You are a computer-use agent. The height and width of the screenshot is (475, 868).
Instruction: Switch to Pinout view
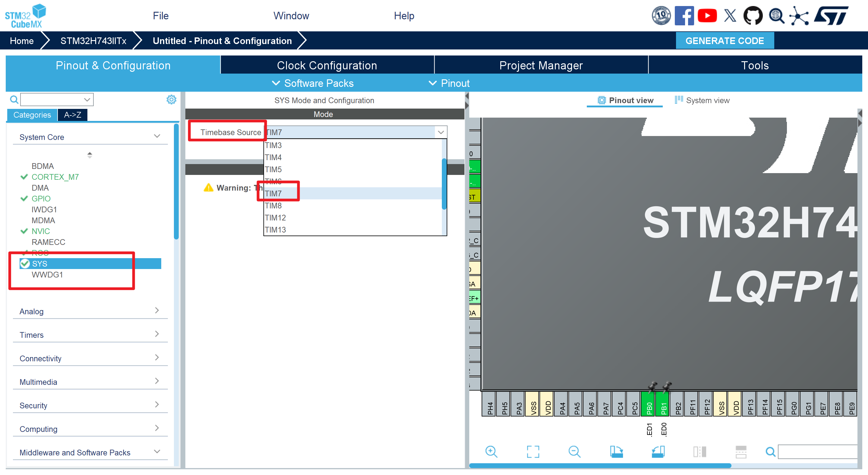click(x=625, y=100)
